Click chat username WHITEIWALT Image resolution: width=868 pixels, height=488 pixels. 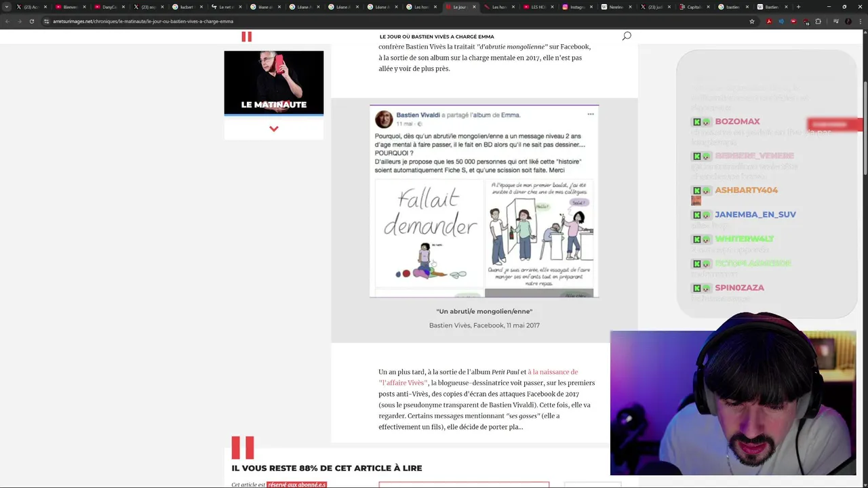click(x=744, y=239)
